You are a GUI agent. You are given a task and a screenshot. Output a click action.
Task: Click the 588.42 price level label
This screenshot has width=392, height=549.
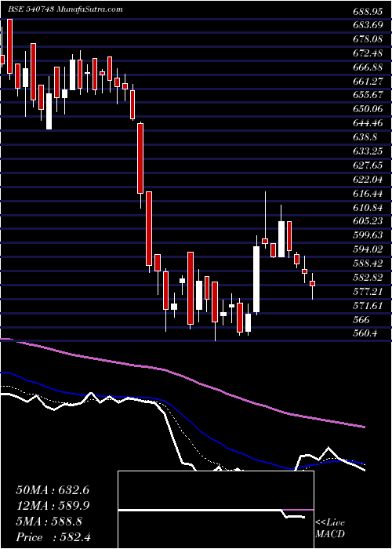point(367,264)
